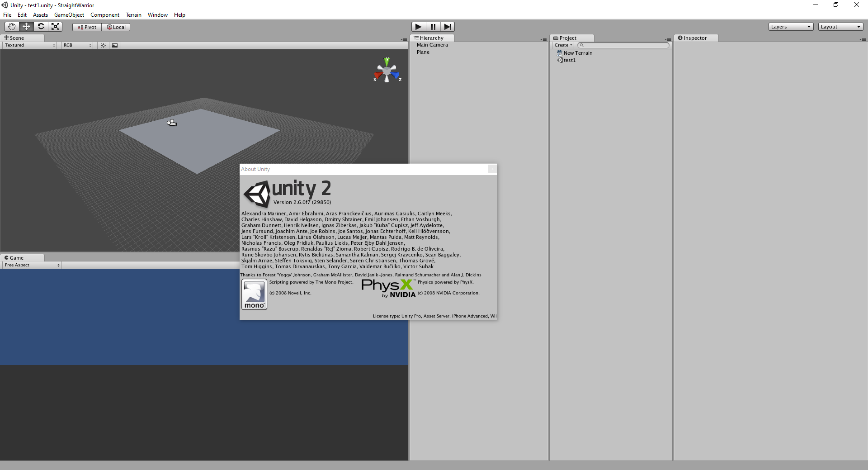Click the test1 scene file icon
This screenshot has width=868, height=470.
560,60
